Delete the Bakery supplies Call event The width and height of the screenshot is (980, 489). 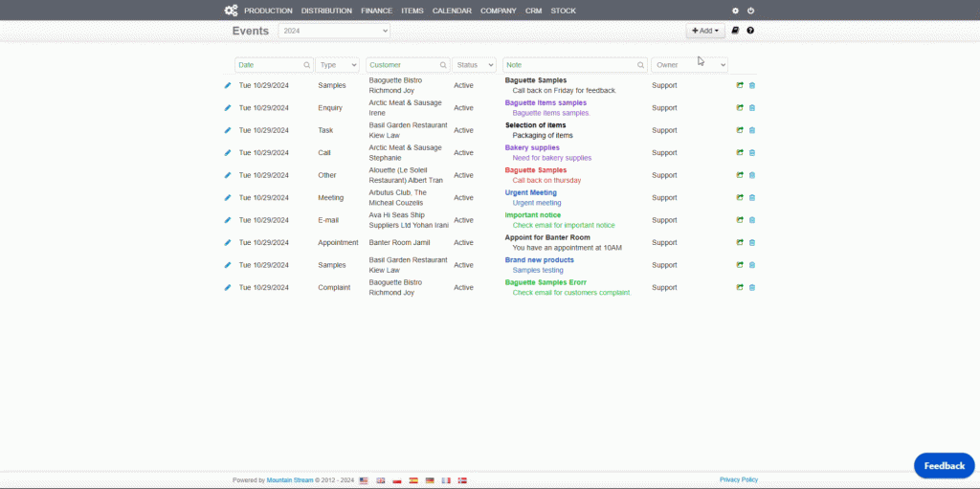[752, 152]
